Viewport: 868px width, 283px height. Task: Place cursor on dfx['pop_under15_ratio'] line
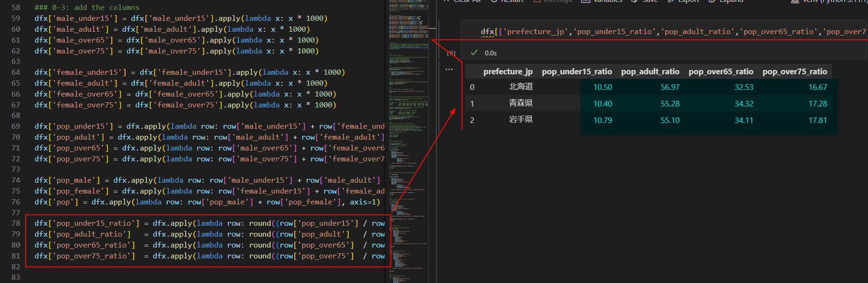point(209,223)
